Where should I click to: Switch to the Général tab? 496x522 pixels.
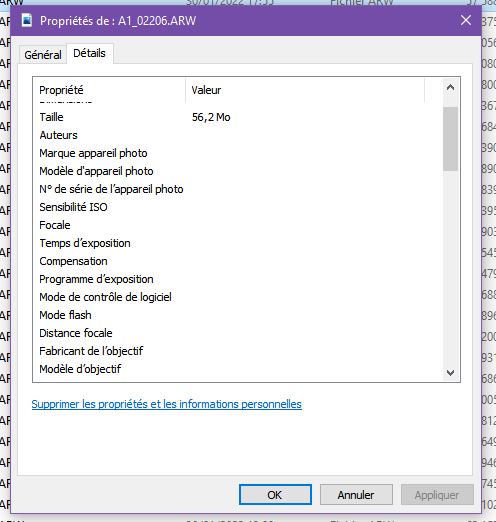pyautogui.click(x=43, y=55)
